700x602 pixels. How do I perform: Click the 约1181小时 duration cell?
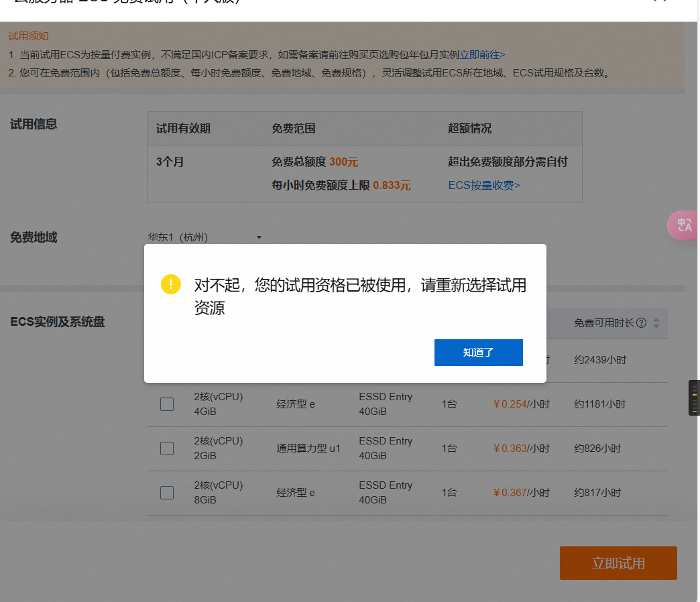(599, 404)
